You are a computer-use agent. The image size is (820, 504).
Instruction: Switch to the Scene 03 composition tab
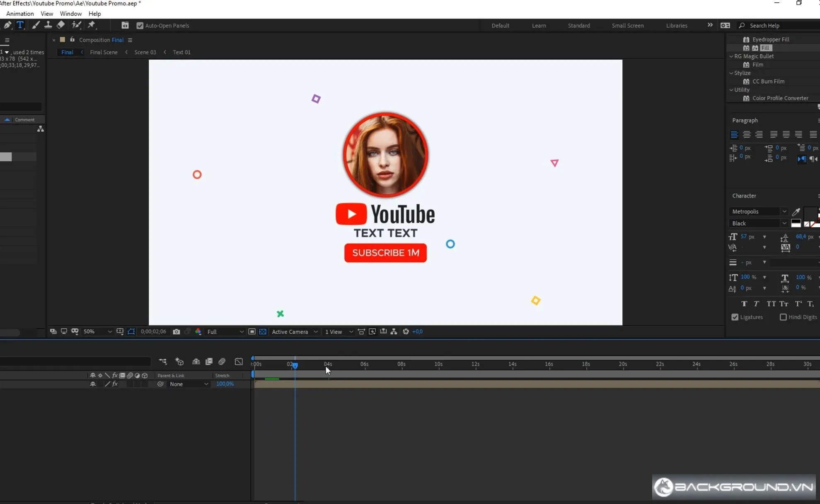[145, 52]
